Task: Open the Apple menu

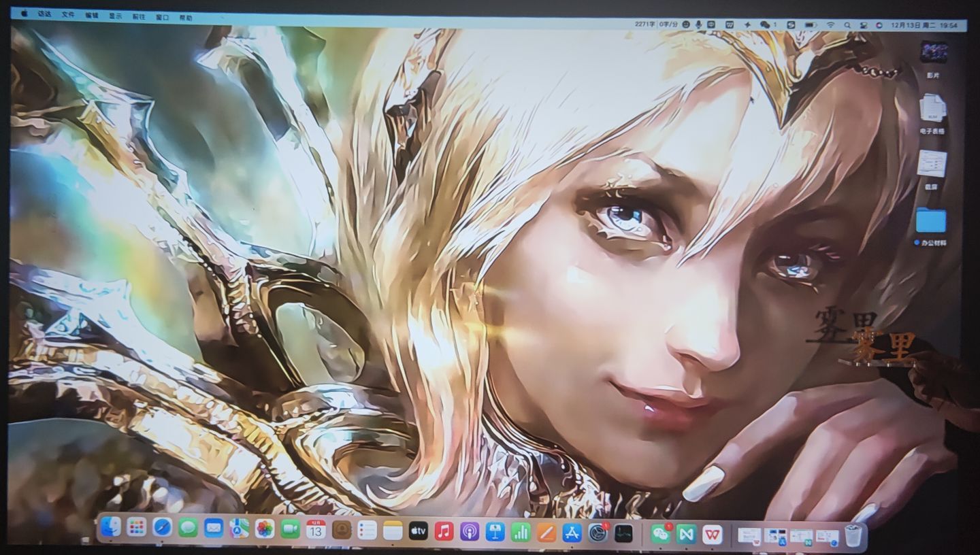Action: pos(24,14)
